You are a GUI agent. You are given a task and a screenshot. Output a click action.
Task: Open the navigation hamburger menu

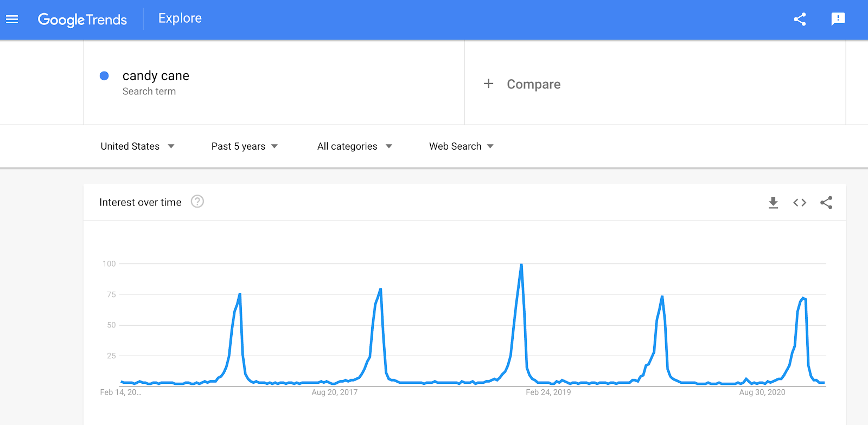coord(12,18)
